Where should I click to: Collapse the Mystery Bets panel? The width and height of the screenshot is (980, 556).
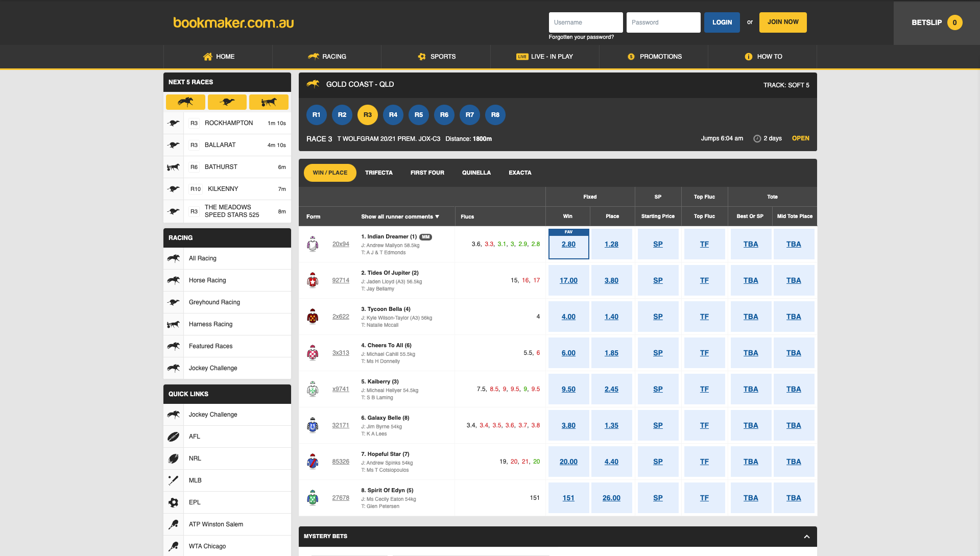[807, 537]
